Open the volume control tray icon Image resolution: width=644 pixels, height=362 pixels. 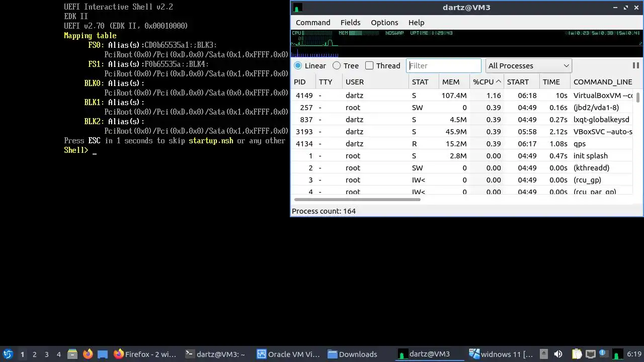(558, 354)
